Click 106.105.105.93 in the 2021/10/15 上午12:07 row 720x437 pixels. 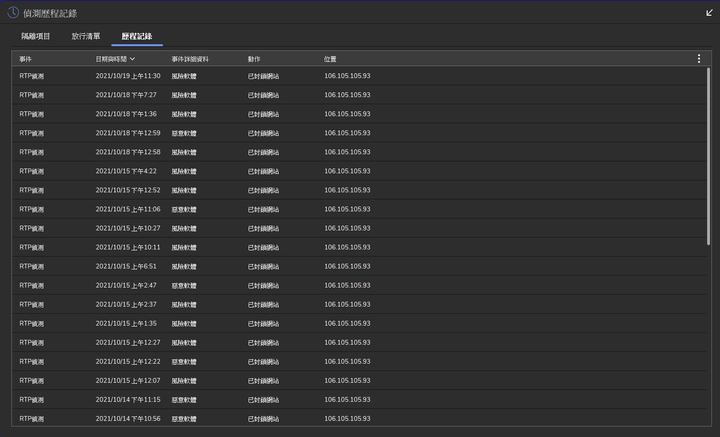[347, 381]
